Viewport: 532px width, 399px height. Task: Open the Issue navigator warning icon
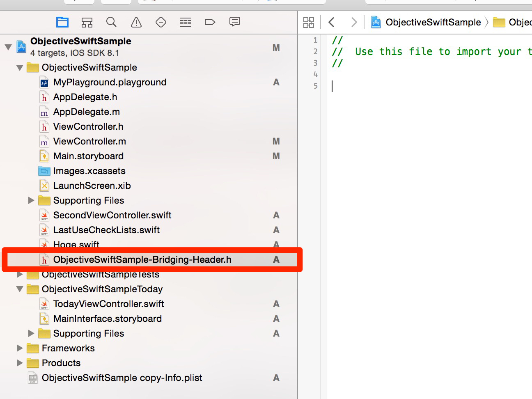coord(136,22)
